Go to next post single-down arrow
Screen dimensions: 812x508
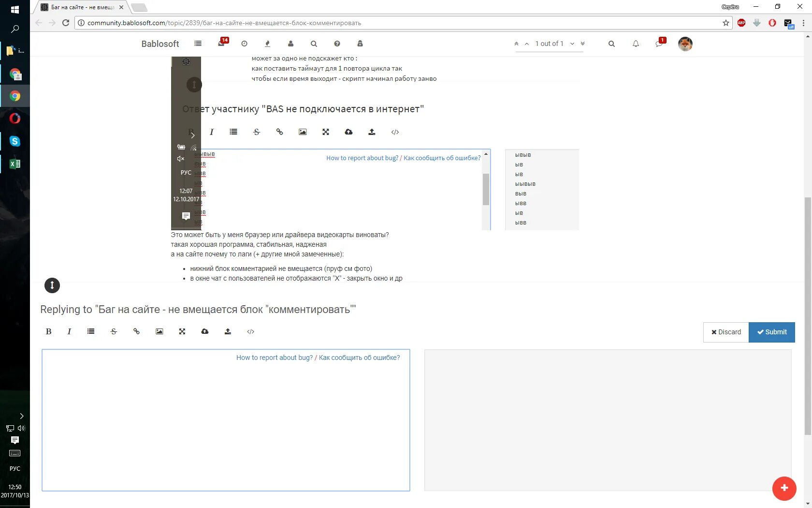coord(572,44)
